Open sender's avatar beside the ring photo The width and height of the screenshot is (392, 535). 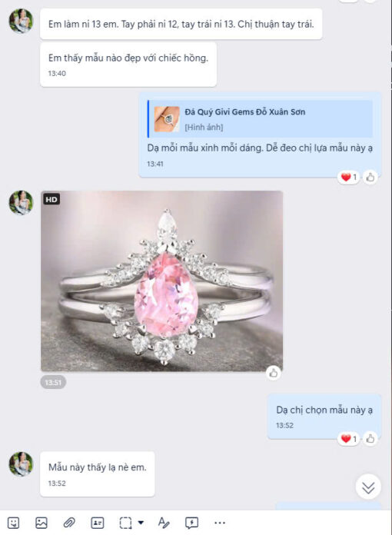point(21,203)
